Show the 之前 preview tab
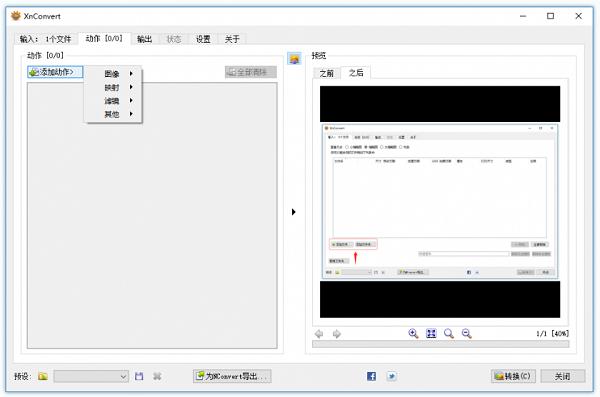 (326, 73)
